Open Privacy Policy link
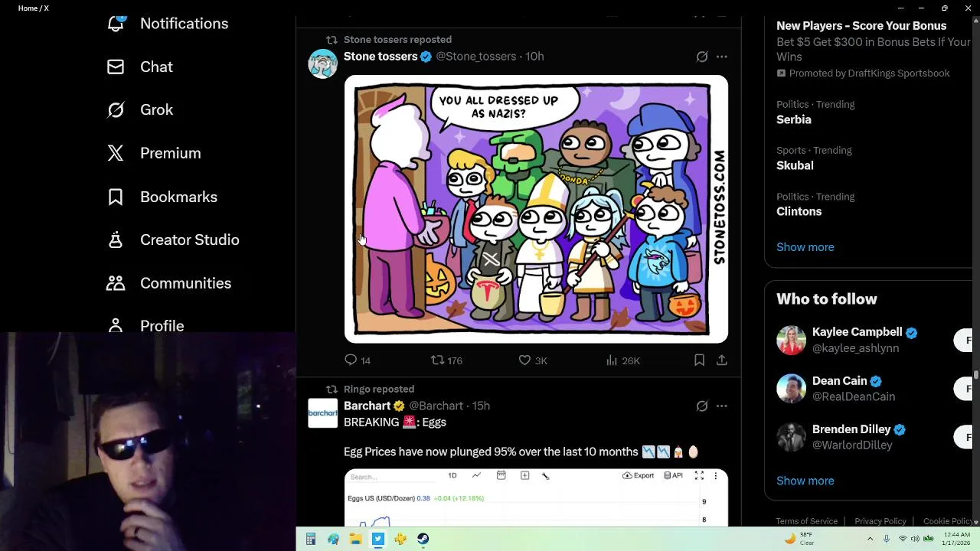The width and height of the screenshot is (980, 551). (880, 522)
